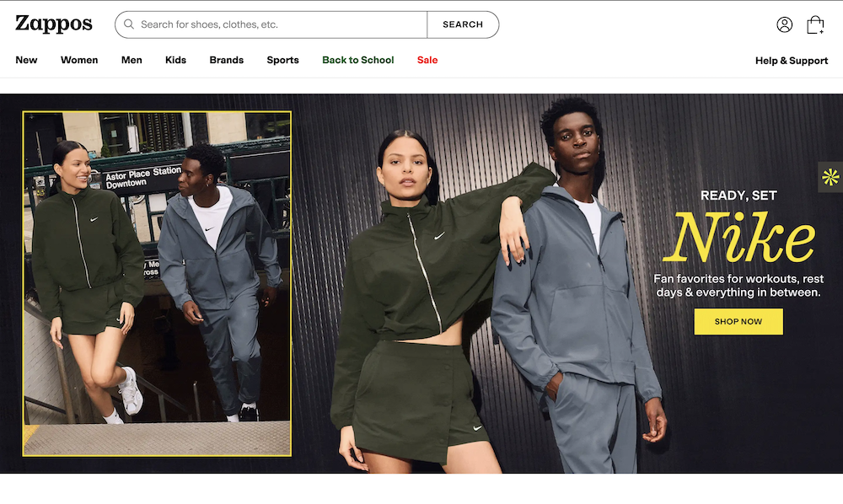Open the Back to School menu
The image size is (843, 504).
coord(358,60)
